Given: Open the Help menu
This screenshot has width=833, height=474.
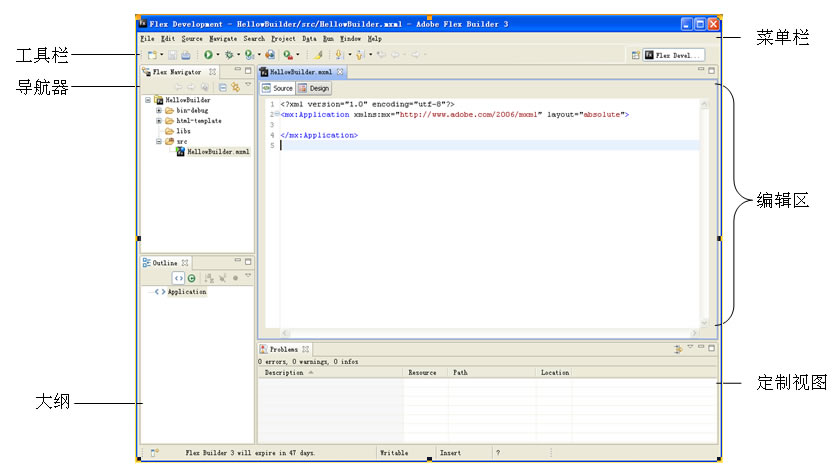Looking at the screenshot, I should point(375,39).
